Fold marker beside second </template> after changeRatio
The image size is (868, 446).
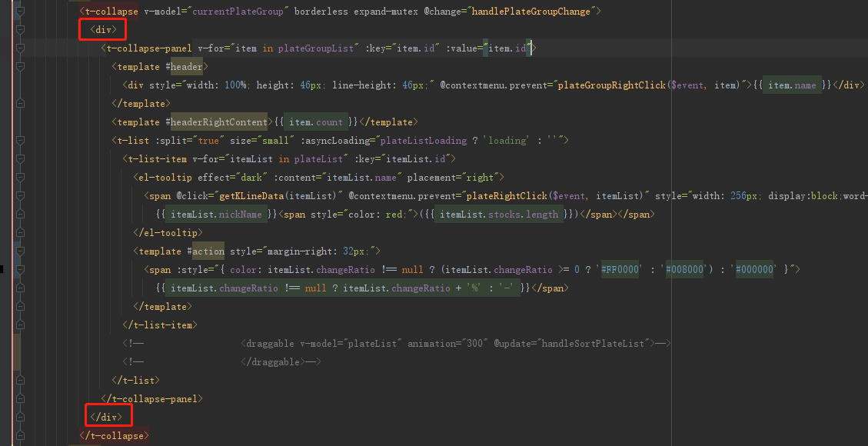click(x=21, y=306)
